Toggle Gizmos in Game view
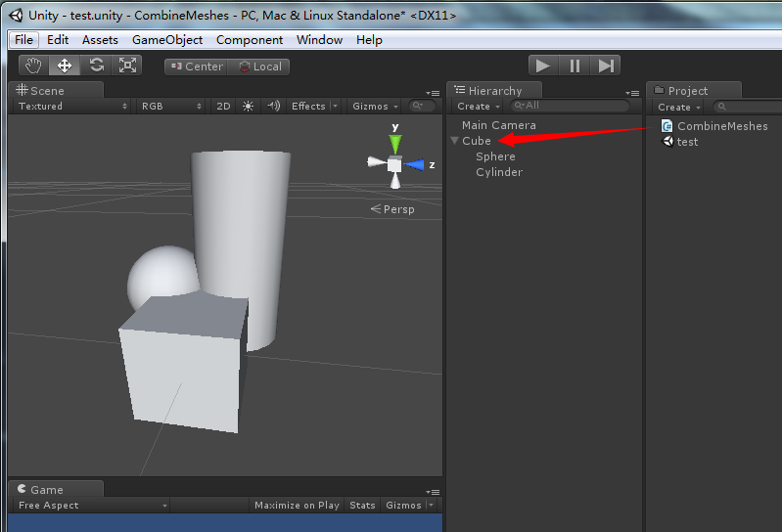Screen dimensions: 782x532 point(403,505)
